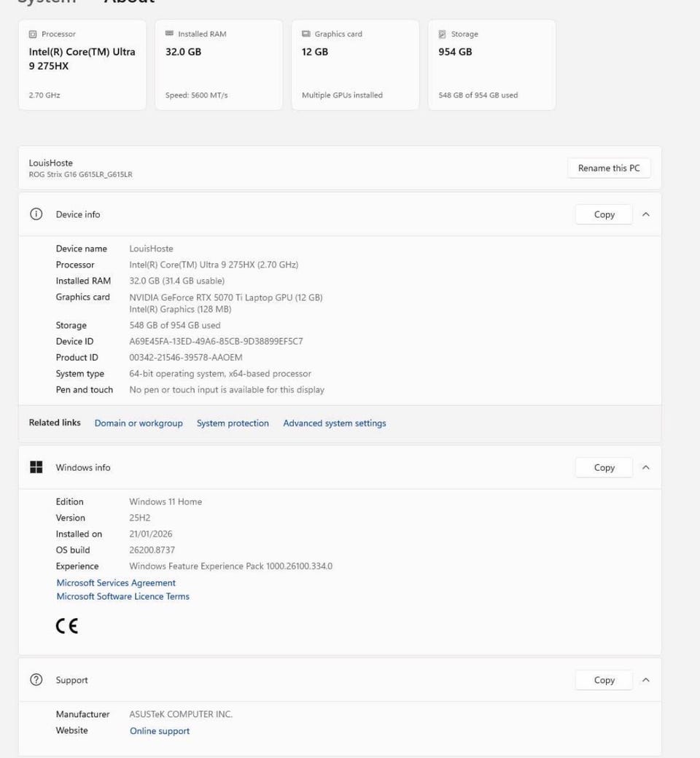Open System protection link
Viewport: 700px width, 758px height.
[233, 423]
